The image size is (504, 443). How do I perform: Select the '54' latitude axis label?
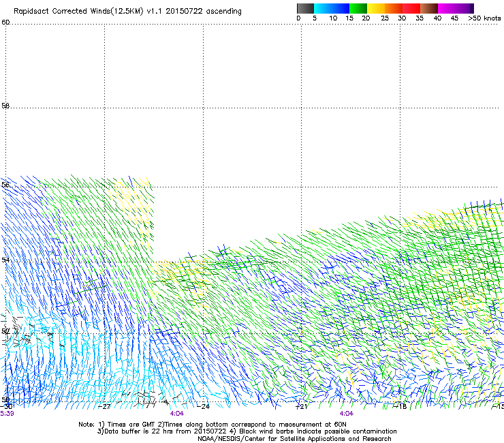[5, 260]
